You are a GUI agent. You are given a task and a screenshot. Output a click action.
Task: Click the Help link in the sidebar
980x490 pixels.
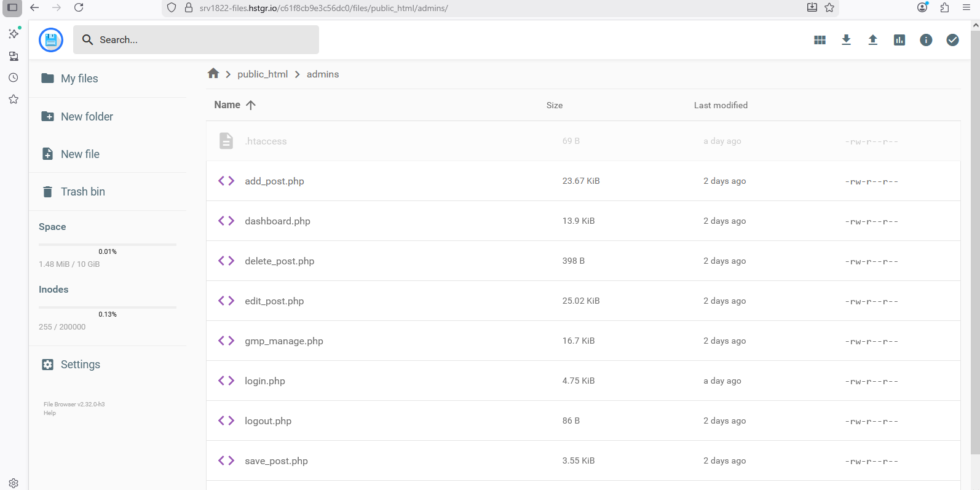coord(50,413)
